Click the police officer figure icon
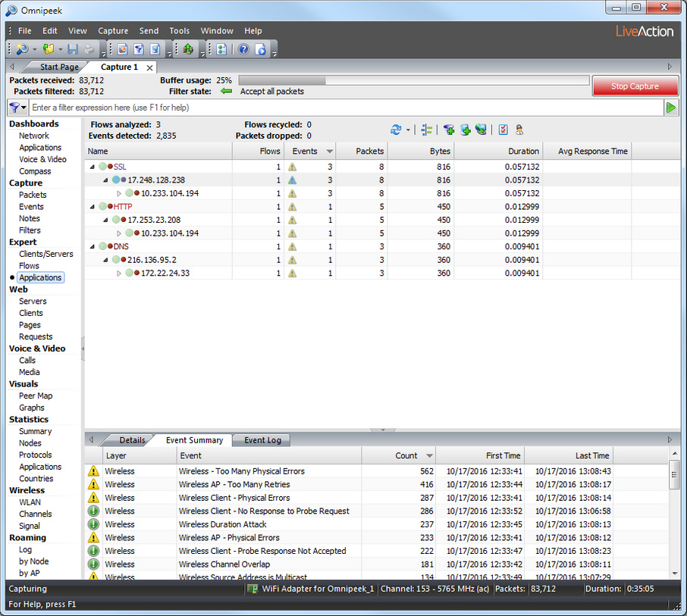Image resolution: width=687 pixels, height=616 pixels. click(519, 130)
